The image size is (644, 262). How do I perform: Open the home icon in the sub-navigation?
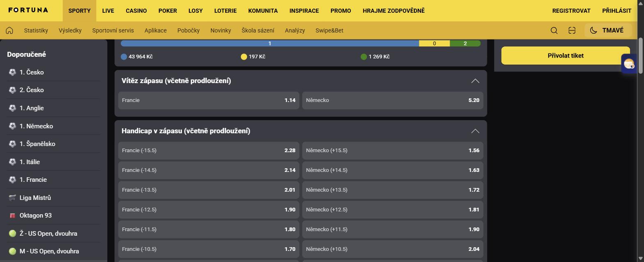click(x=9, y=30)
